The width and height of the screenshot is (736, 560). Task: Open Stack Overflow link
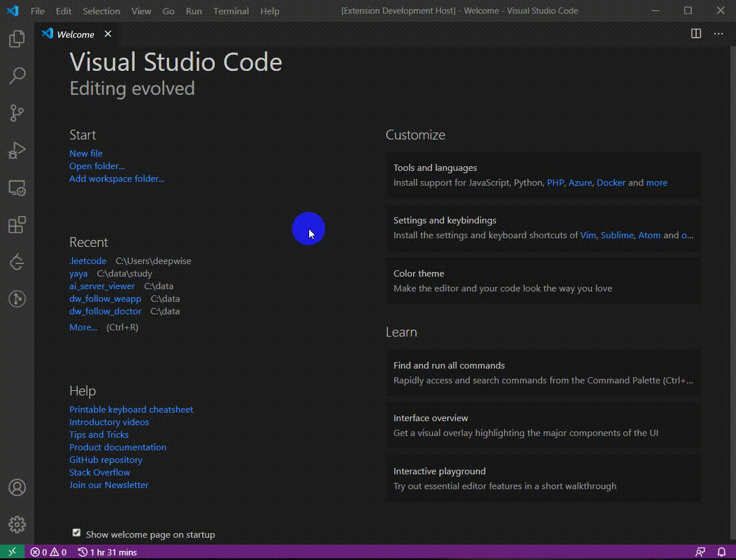pos(99,472)
